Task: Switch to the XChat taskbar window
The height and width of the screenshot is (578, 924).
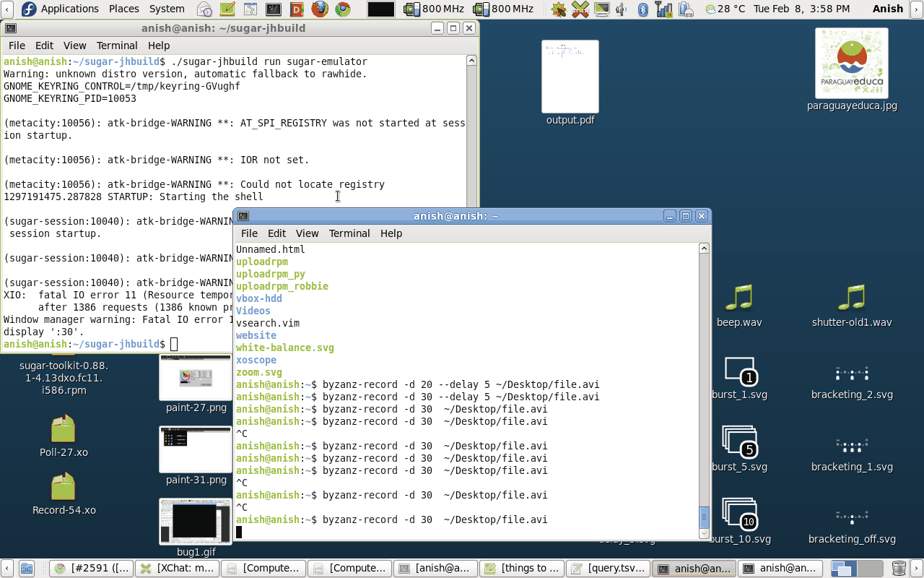Action: point(178,569)
